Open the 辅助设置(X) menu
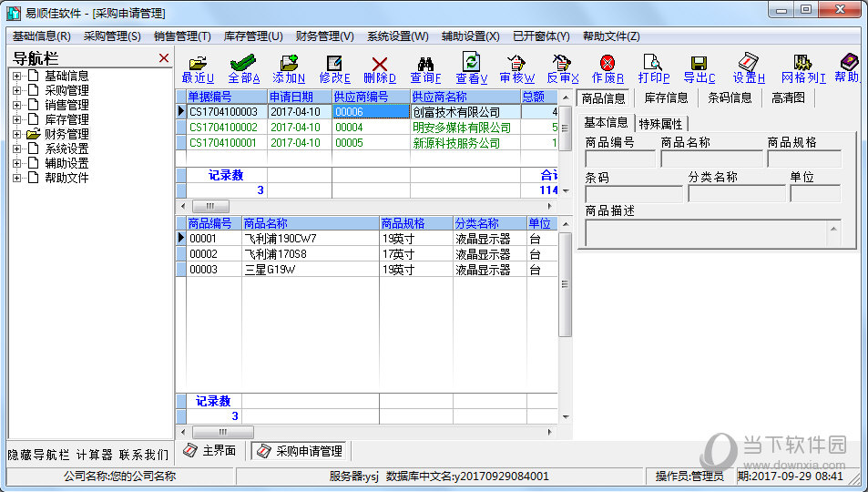Screen dimensions: 868x492 pyautogui.click(x=471, y=36)
